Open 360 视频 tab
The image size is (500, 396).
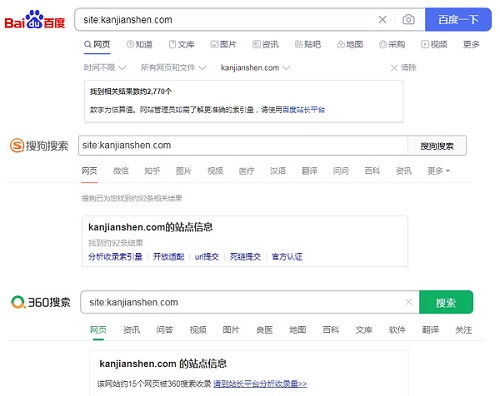click(x=198, y=330)
